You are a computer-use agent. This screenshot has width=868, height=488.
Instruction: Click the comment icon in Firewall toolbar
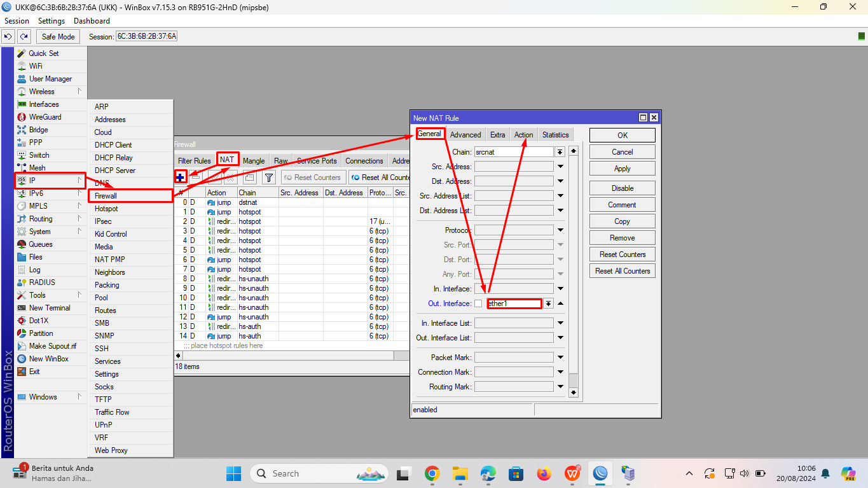[249, 178]
